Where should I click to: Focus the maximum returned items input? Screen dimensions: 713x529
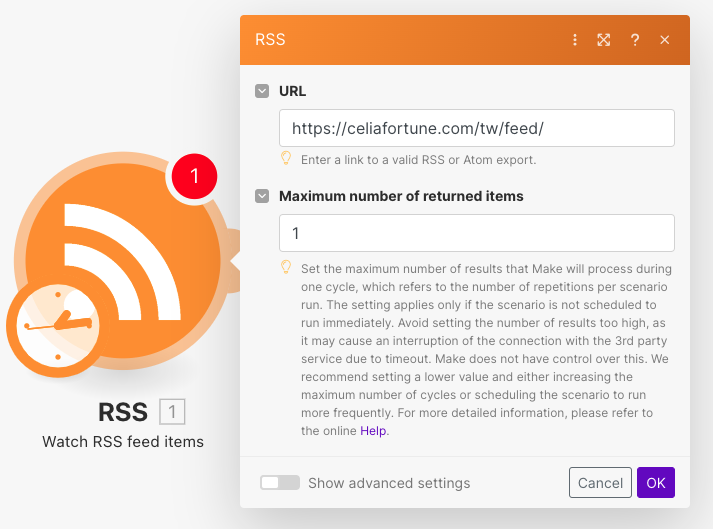click(476, 233)
